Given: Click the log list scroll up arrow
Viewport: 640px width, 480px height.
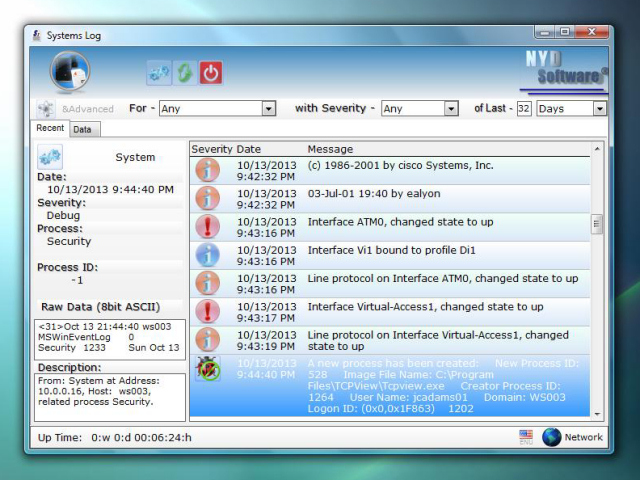Looking at the screenshot, I should 597,149.
